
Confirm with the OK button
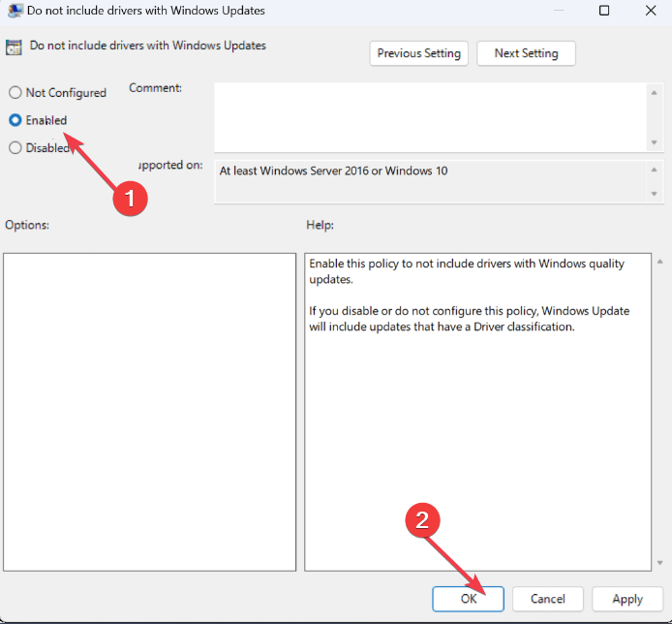[468, 599]
